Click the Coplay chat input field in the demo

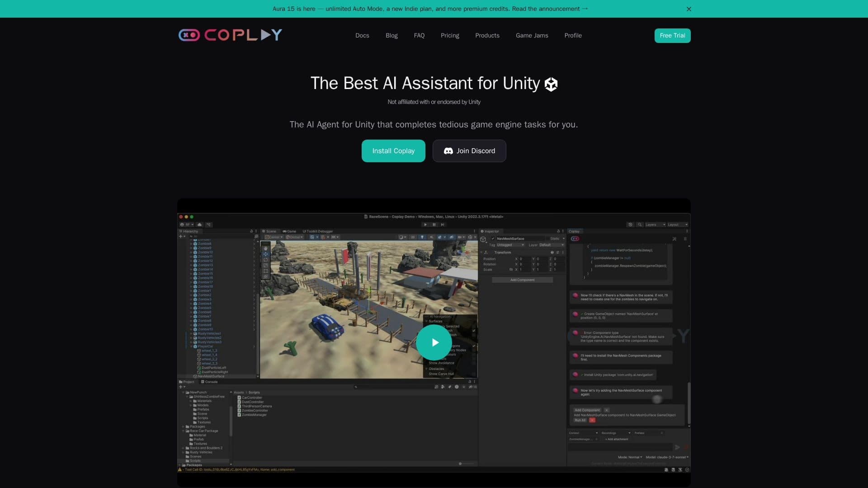pyautogui.click(x=620, y=447)
